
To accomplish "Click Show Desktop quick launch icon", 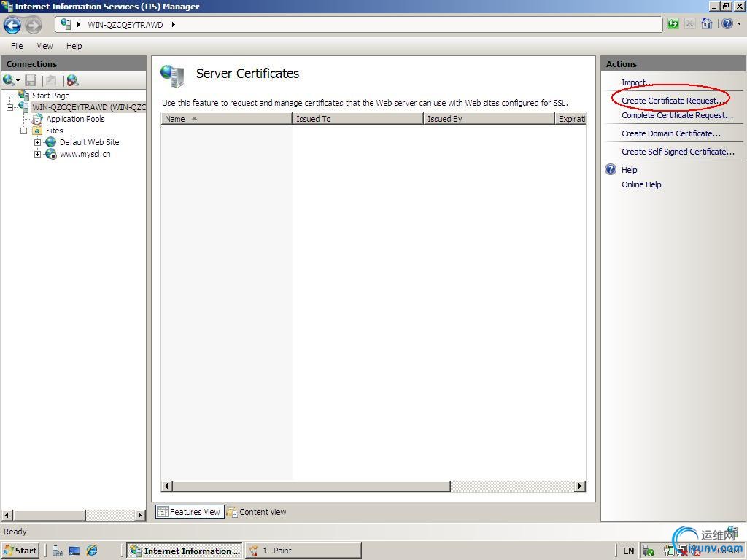I will [x=74, y=551].
